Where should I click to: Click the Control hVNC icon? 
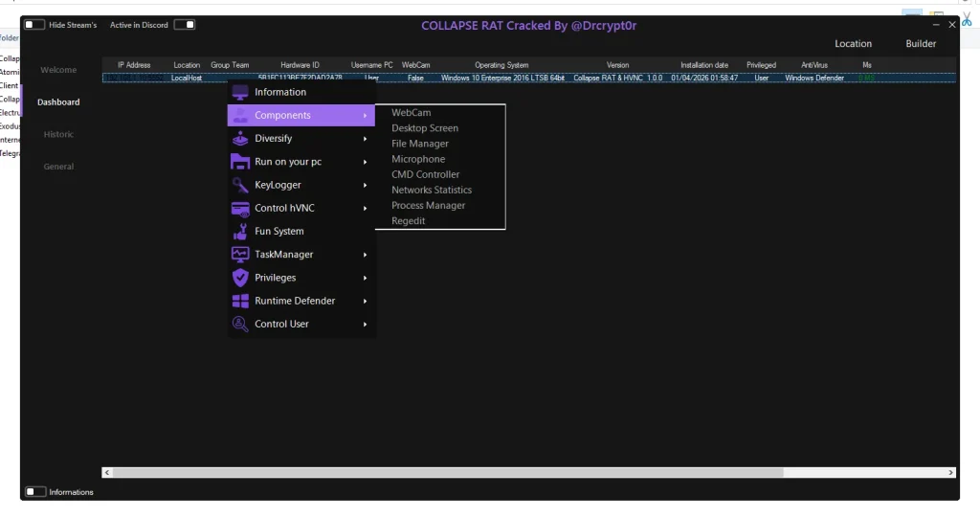tap(239, 209)
